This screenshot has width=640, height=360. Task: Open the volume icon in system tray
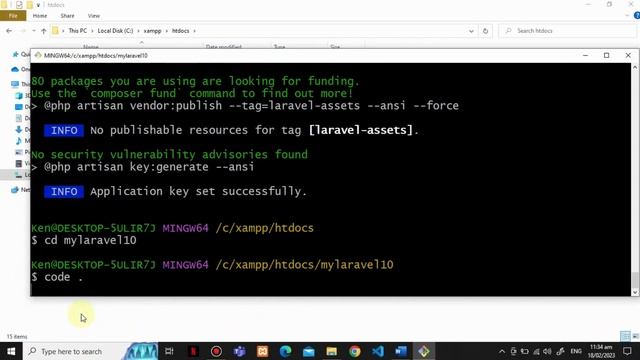[547, 351]
